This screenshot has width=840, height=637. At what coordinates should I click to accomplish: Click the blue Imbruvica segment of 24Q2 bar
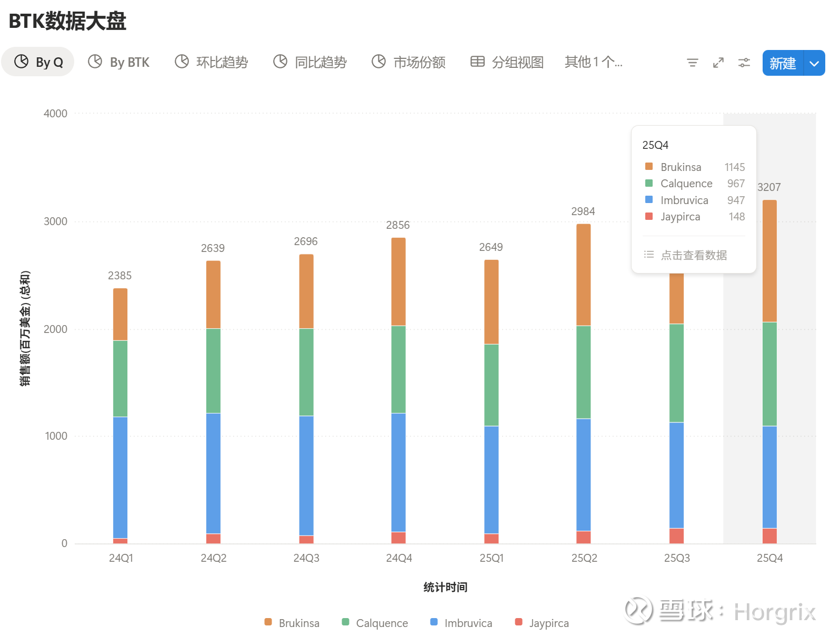click(x=213, y=473)
